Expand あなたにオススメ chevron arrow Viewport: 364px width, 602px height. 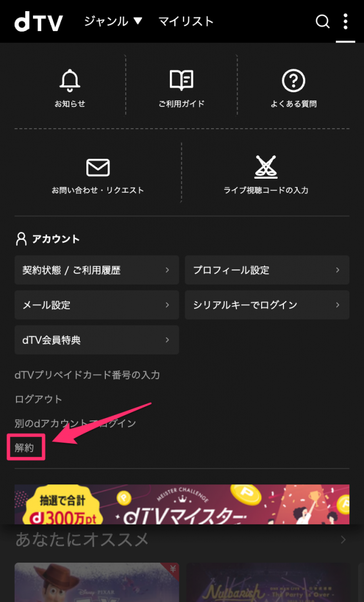[343, 540]
